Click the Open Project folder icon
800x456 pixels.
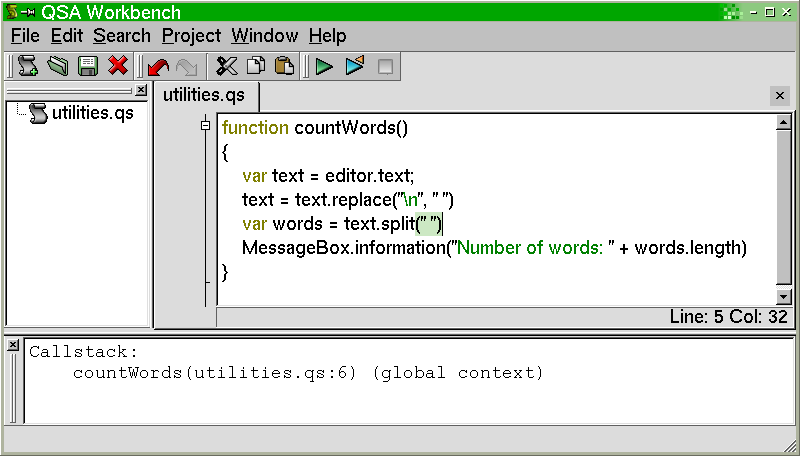(58, 66)
